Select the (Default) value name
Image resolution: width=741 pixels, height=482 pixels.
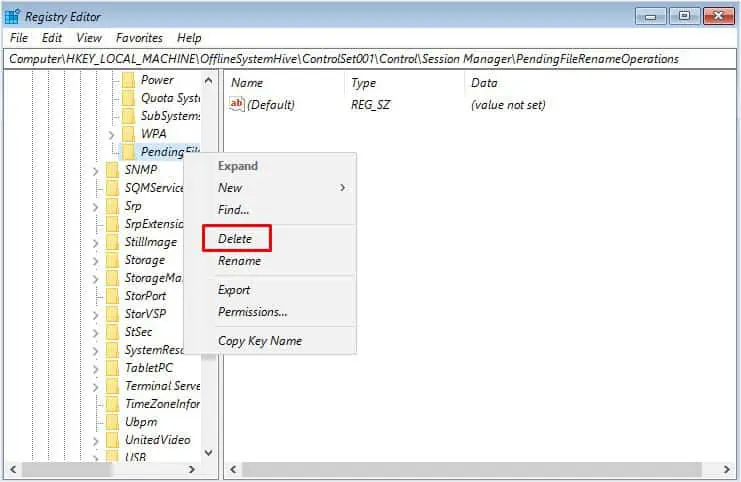tap(271, 104)
